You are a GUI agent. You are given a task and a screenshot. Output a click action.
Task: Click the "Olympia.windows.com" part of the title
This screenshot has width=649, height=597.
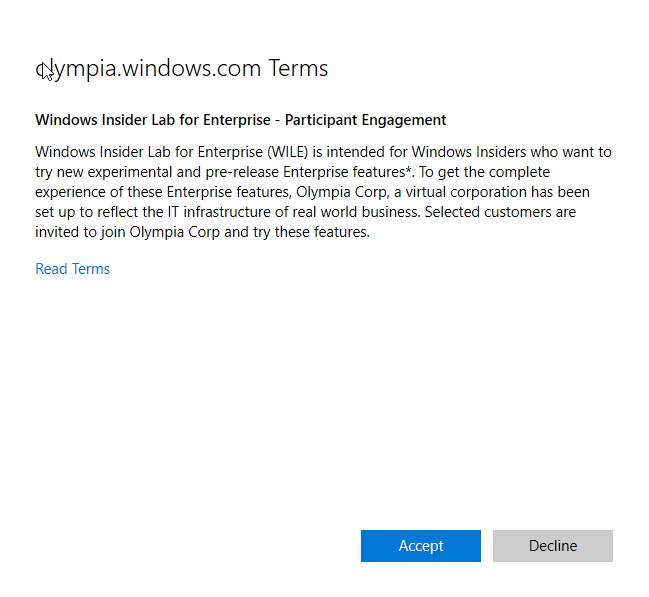click(148, 69)
